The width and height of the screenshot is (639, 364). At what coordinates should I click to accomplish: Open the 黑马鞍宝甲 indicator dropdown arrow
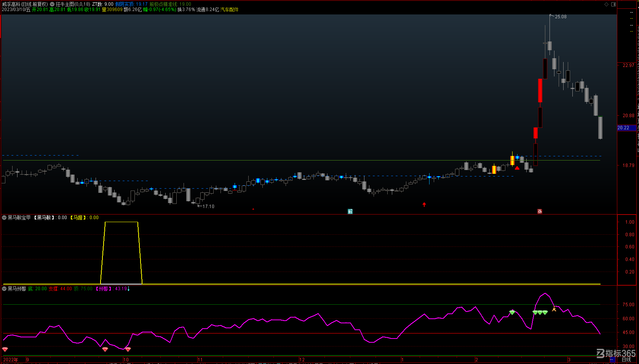(4, 218)
